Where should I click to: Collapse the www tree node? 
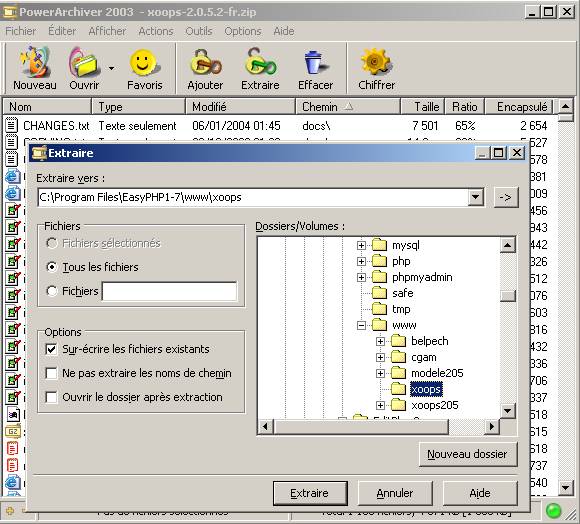(x=361, y=325)
